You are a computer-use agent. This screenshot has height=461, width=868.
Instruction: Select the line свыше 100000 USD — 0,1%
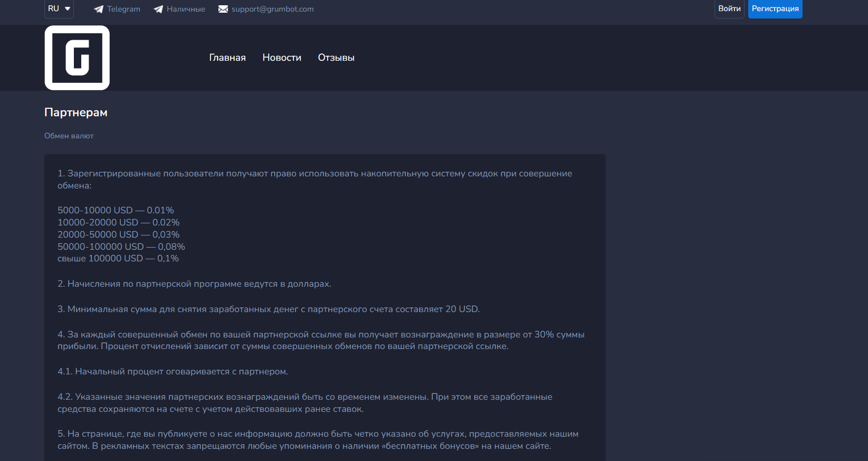pyautogui.click(x=118, y=258)
